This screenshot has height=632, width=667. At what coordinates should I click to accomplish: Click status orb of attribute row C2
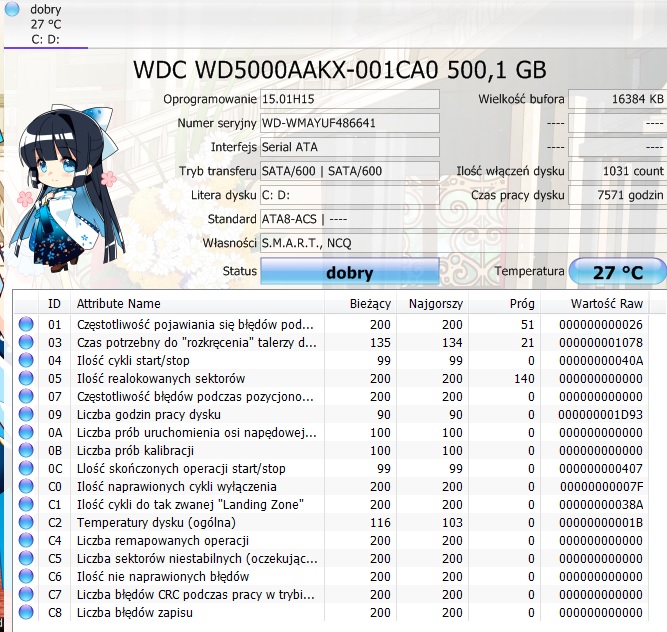[x=26, y=522]
